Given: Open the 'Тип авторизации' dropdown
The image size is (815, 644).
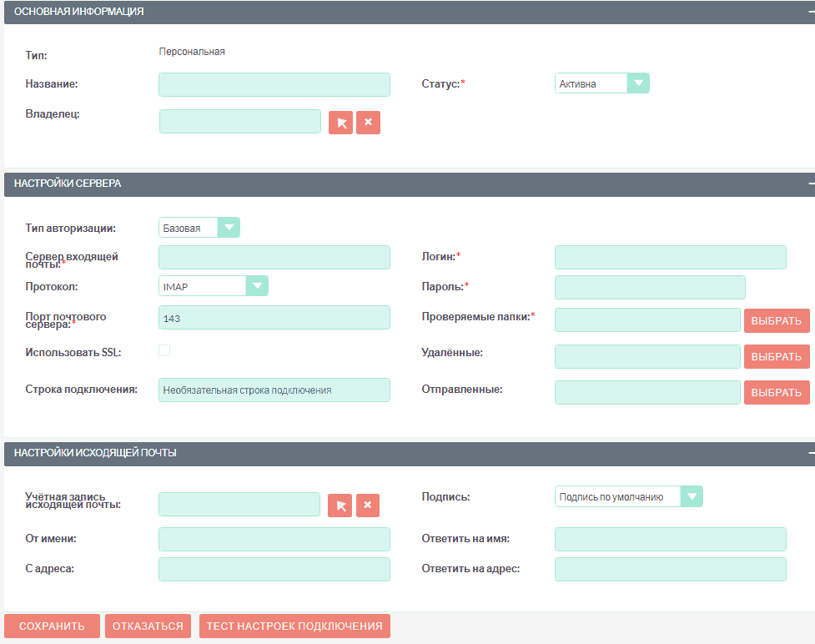Looking at the screenshot, I should coord(199,228).
